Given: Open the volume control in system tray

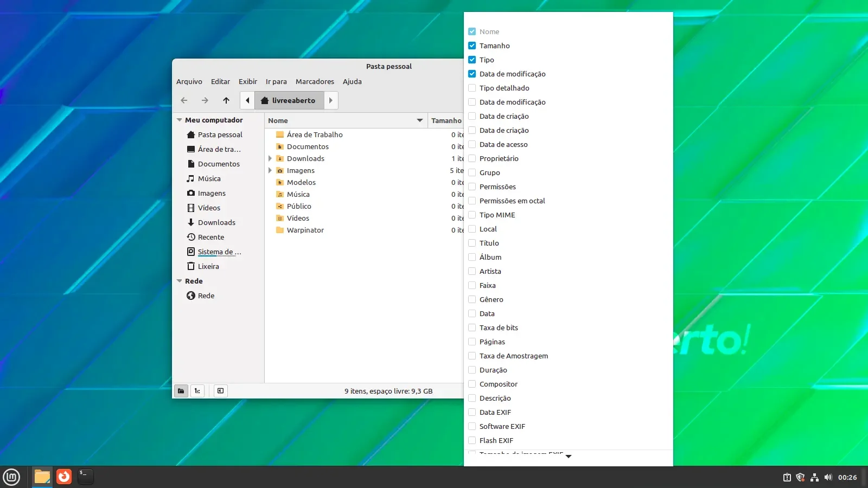Looking at the screenshot, I should click(x=828, y=477).
